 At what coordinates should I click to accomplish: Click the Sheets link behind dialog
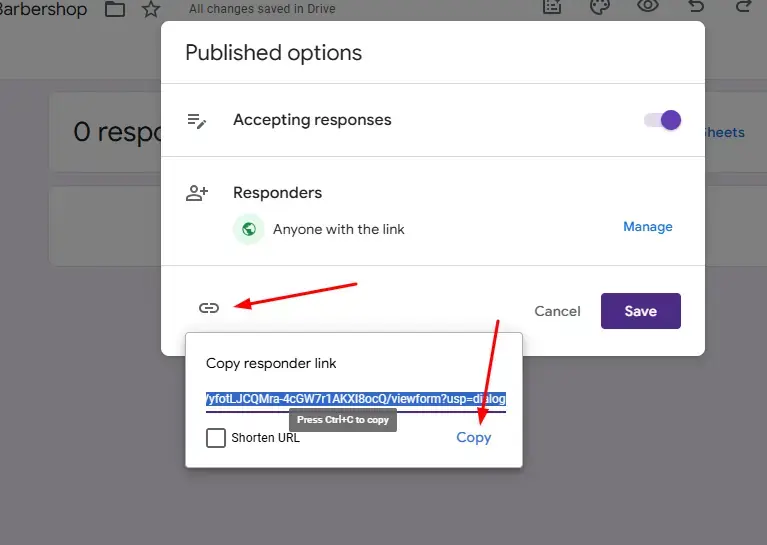coord(725,133)
